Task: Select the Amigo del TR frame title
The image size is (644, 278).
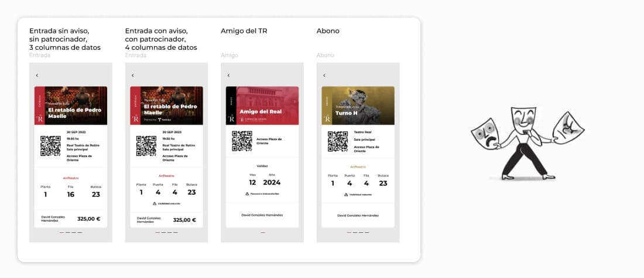Action: (x=244, y=31)
